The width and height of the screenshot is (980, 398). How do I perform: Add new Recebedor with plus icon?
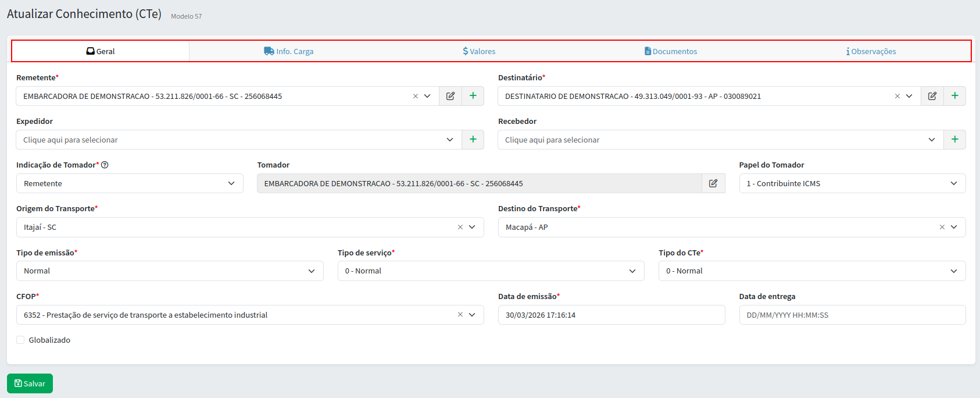tap(955, 140)
